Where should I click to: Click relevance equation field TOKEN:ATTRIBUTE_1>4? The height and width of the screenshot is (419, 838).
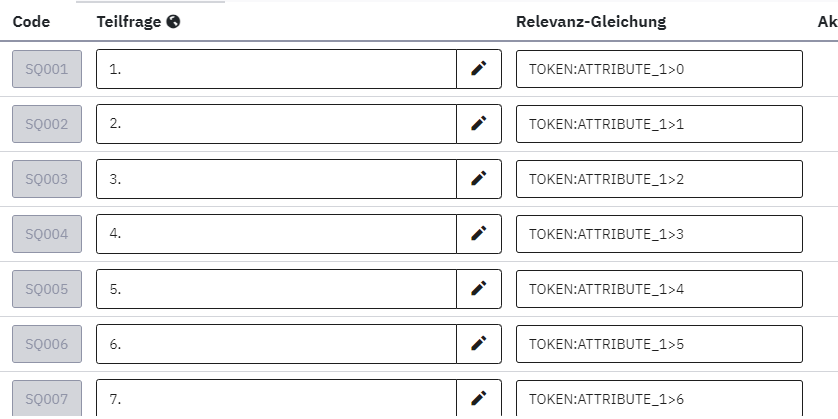click(x=659, y=289)
